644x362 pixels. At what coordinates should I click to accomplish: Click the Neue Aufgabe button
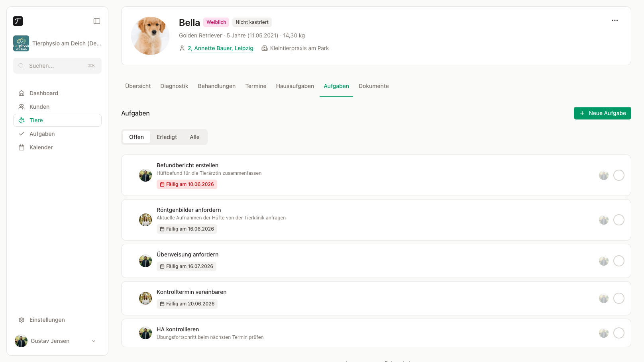point(603,113)
